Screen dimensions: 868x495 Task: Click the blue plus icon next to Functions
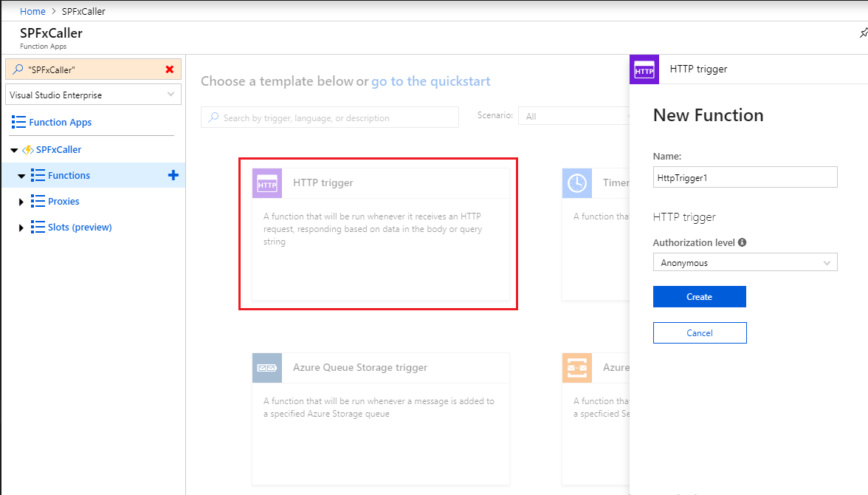(x=173, y=175)
